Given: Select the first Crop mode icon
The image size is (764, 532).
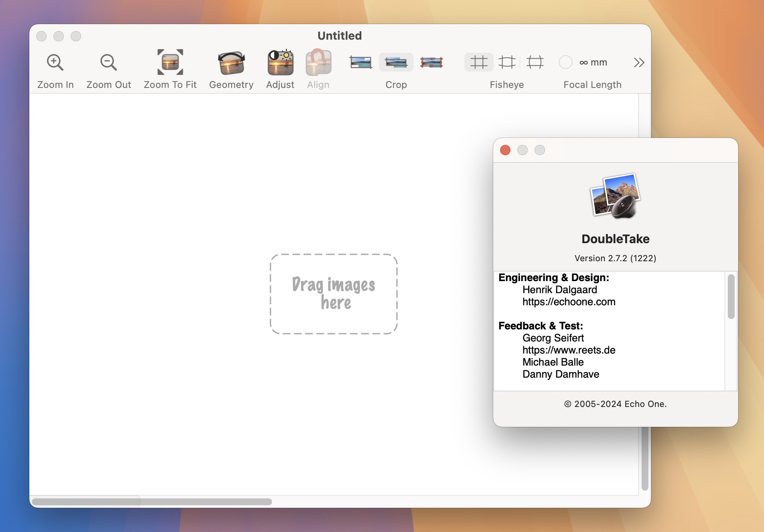Looking at the screenshot, I should [361, 63].
